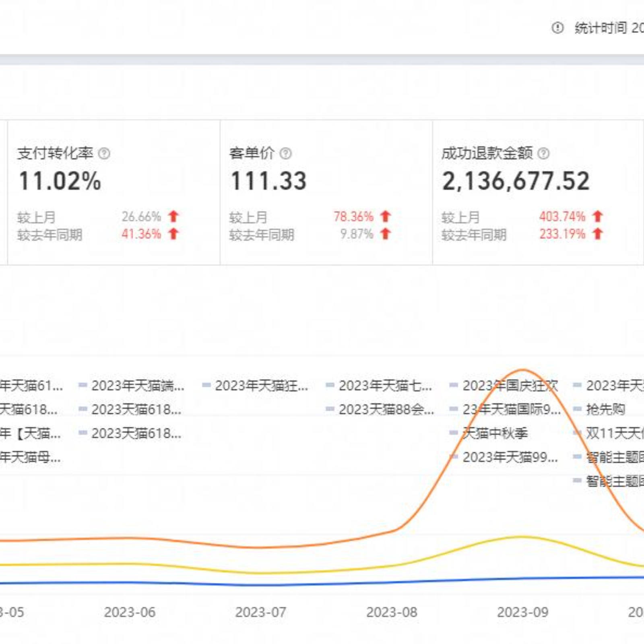
Task: Select the 支付转化率 11.02% metric card
Action: [114, 192]
